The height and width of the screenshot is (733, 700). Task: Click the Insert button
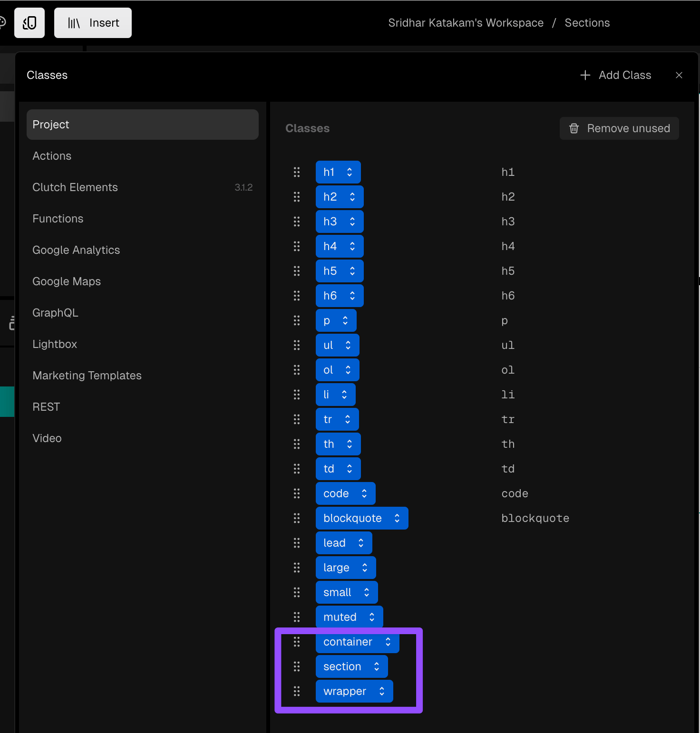coord(93,23)
